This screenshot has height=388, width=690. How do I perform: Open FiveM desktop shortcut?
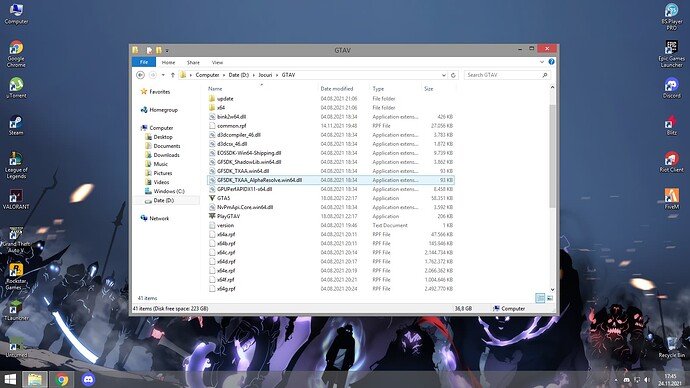point(672,198)
